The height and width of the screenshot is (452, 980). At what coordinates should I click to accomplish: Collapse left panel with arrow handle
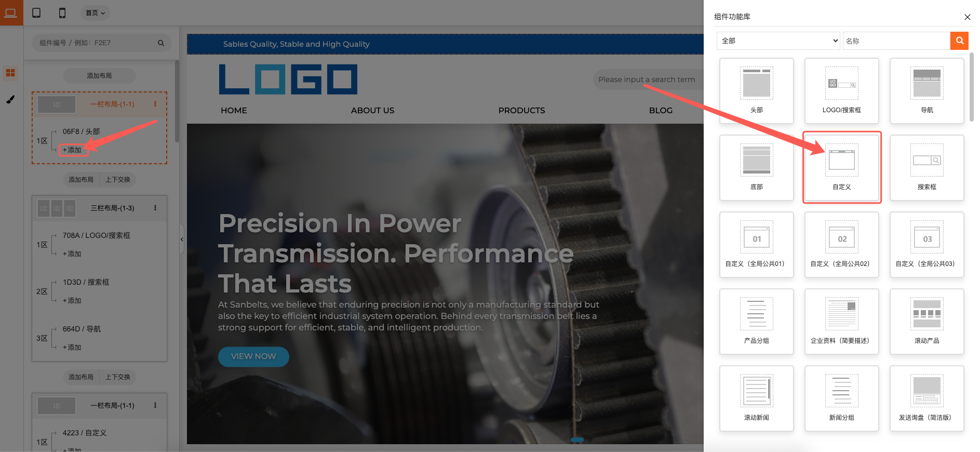coord(182,240)
